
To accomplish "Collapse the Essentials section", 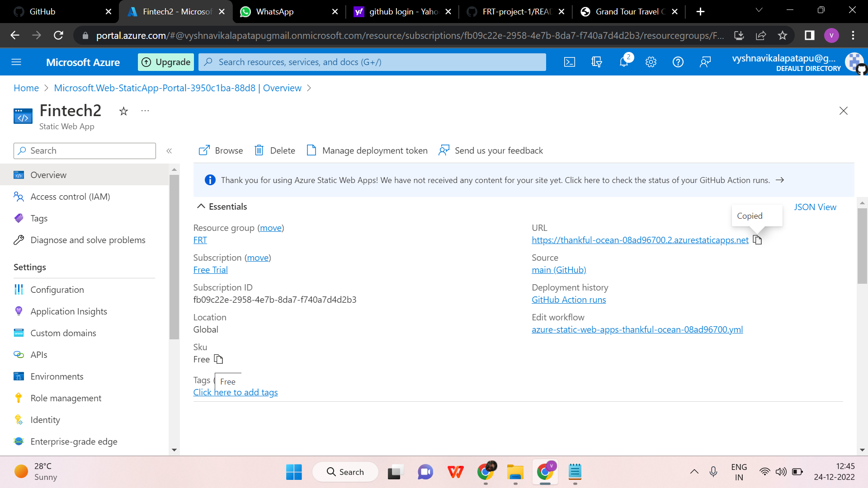I will point(201,206).
